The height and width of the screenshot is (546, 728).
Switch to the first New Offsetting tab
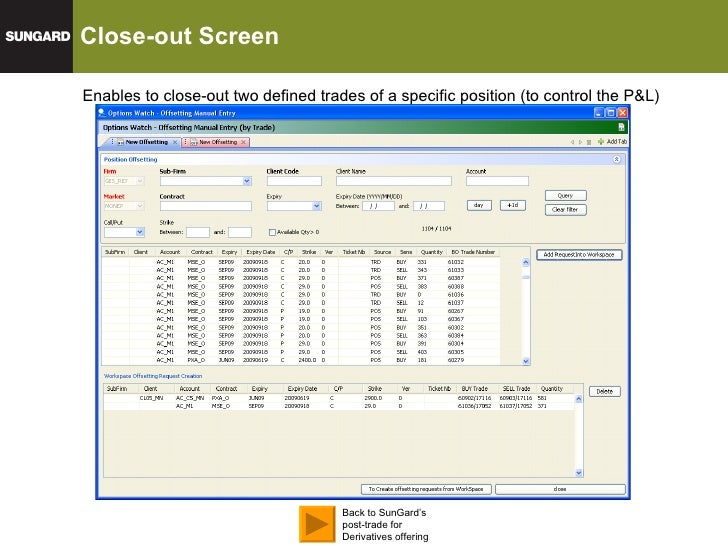[146, 142]
